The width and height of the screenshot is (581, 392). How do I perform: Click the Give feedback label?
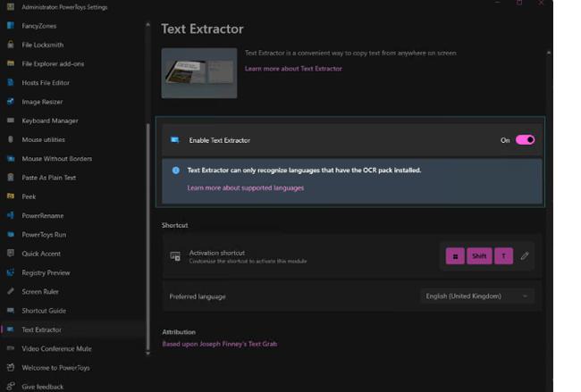(x=43, y=387)
